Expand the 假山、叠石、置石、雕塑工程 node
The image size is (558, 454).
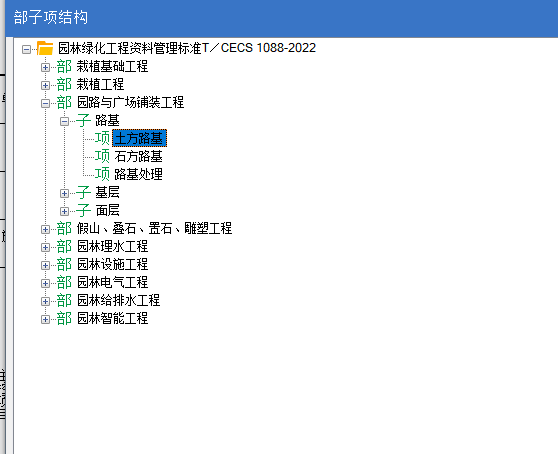tap(45, 229)
